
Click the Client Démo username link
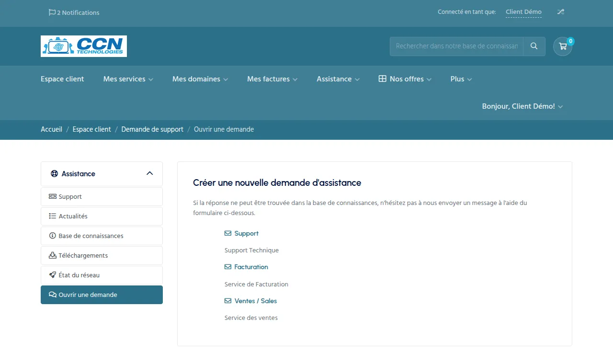click(523, 12)
